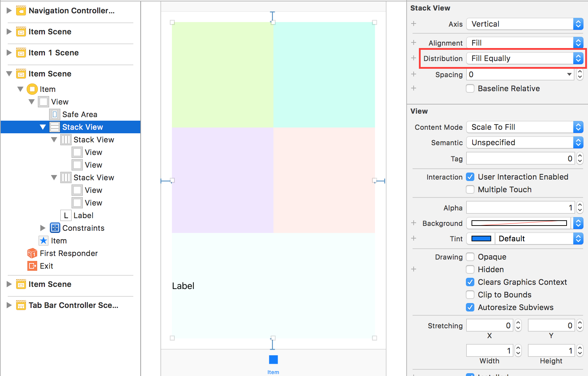Select the Exit icon

(32, 266)
